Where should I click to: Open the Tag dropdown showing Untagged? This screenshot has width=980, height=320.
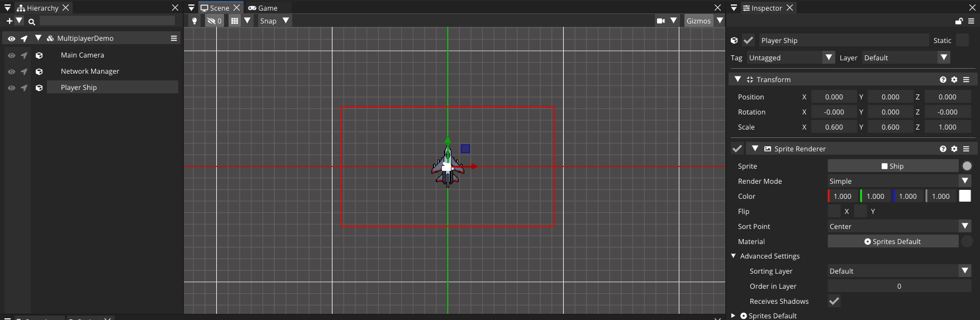791,58
